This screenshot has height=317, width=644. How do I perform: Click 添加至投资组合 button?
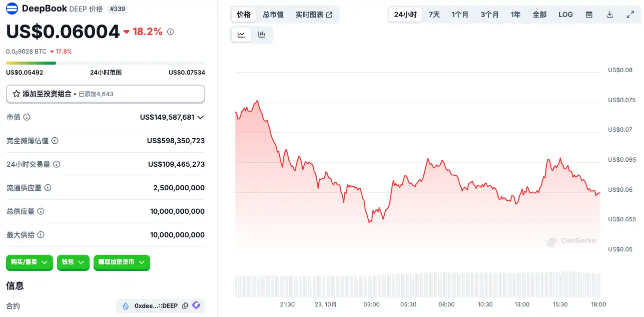[105, 94]
